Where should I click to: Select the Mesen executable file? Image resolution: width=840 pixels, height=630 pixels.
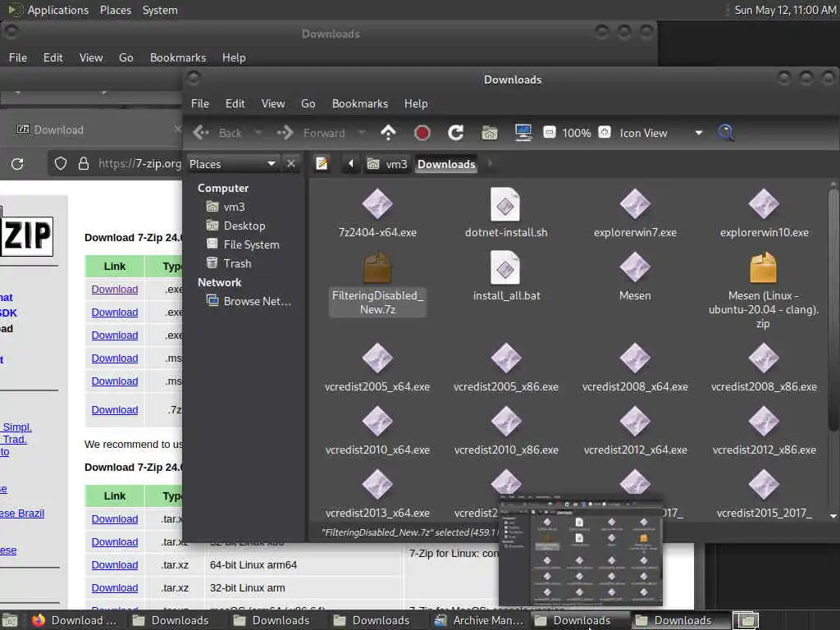636,276
